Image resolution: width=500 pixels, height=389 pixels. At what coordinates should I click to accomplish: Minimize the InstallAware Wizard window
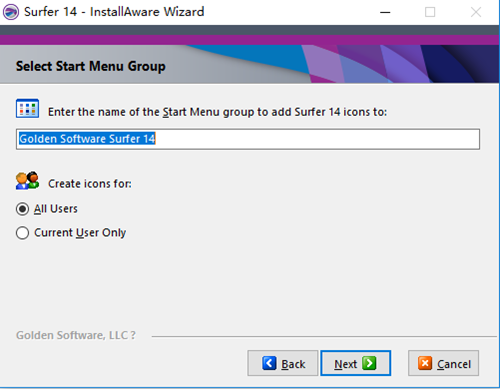pyautogui.click(x=385, y=12)
